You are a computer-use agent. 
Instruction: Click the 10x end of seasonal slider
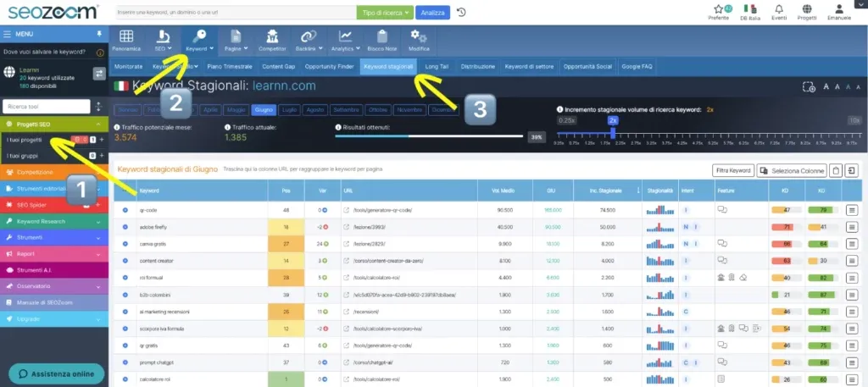pos(854,120)
